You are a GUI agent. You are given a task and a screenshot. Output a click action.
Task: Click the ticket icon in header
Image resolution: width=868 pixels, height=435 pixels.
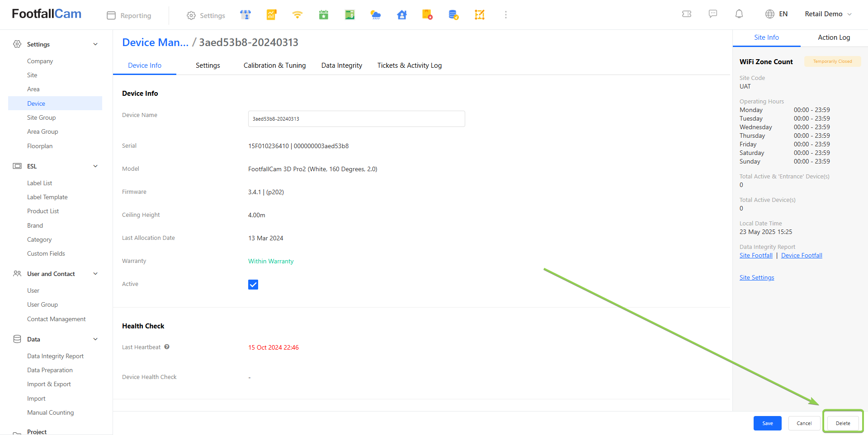click(687, 14)
